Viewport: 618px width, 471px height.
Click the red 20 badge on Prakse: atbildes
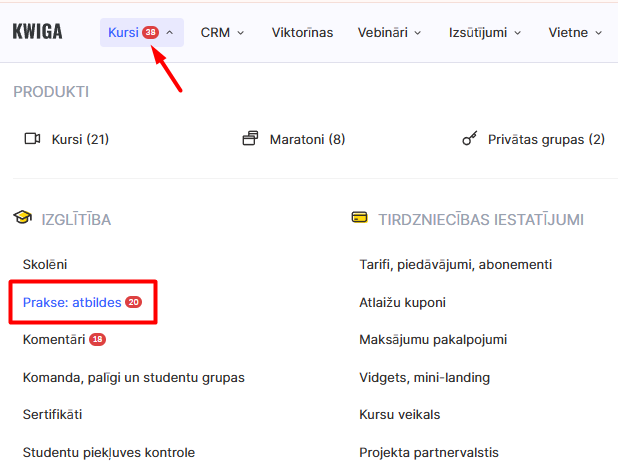coord(134,302)
